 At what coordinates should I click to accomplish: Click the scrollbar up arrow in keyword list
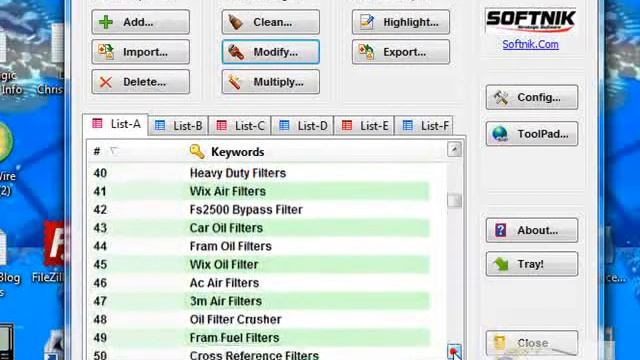(454, 149)
